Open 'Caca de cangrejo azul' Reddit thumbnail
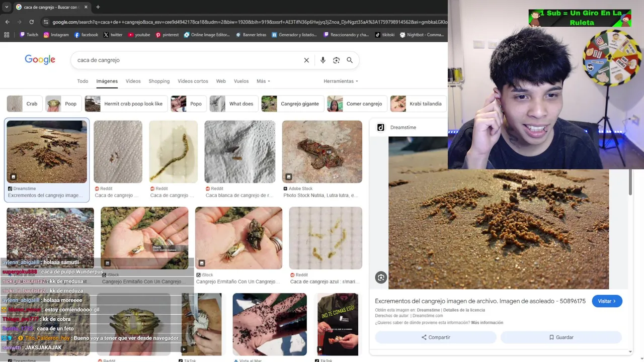Viewport: 644px width, 362px height. coord(326,238)
